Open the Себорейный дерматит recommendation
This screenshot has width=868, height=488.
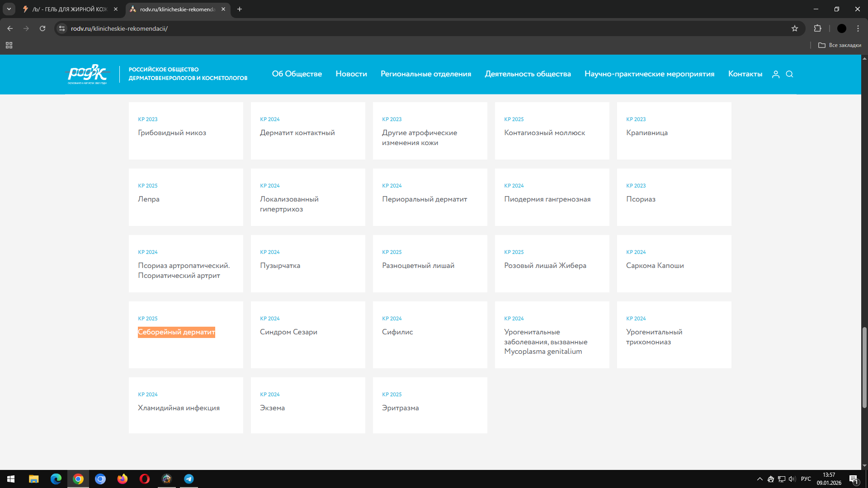(x=176, y=332)
